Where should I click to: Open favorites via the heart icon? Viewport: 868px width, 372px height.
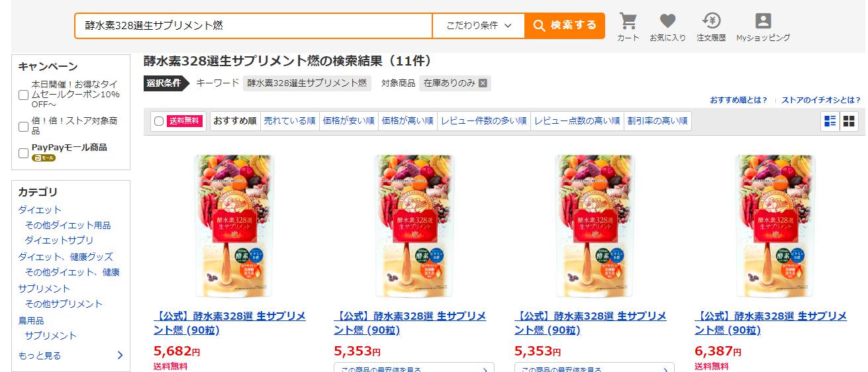667,21
